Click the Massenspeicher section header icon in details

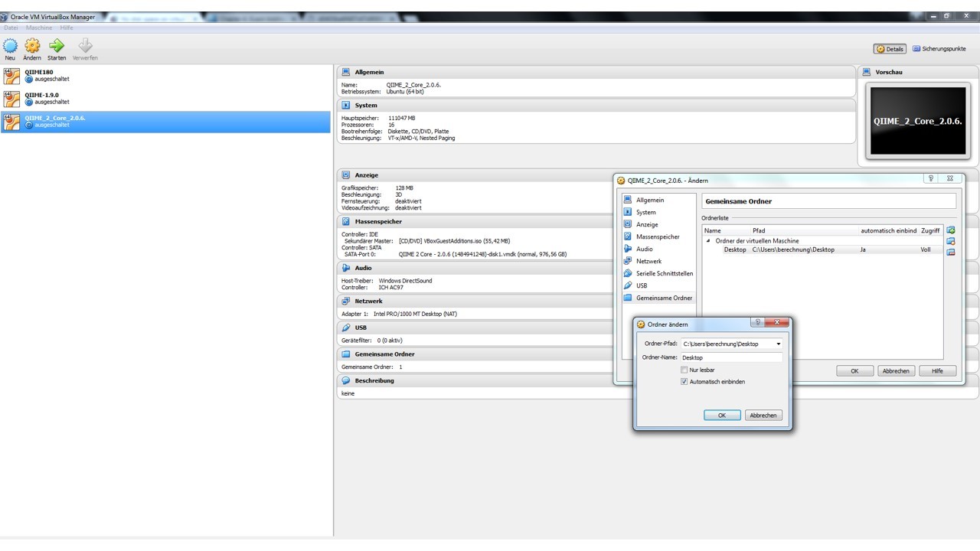pos(346,222)
